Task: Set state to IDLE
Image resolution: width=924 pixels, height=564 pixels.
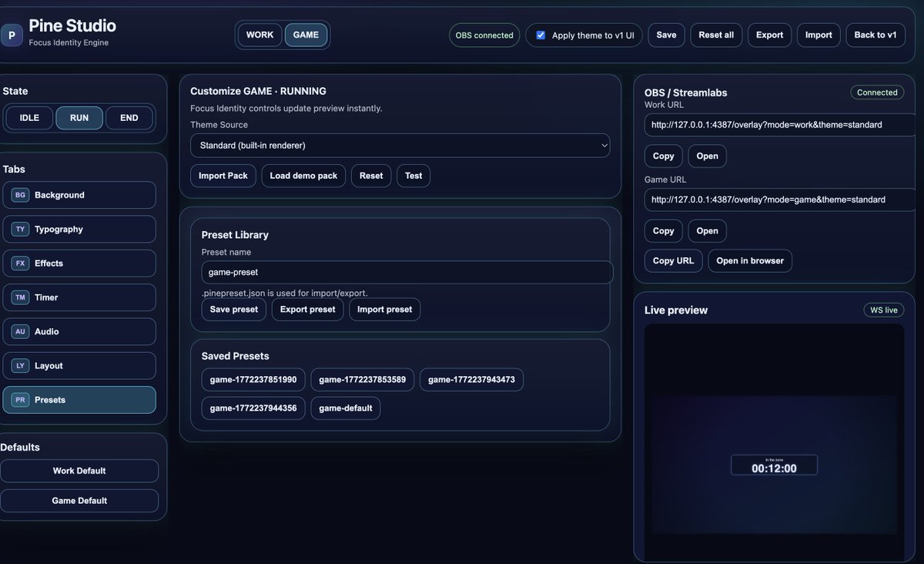Action: point(29,118)
